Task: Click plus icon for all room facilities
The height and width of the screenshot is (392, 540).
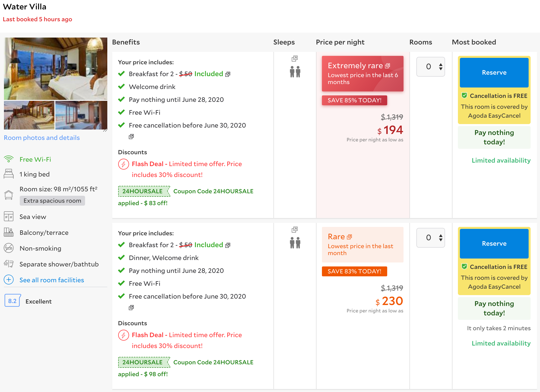Action: click(9, 280)
